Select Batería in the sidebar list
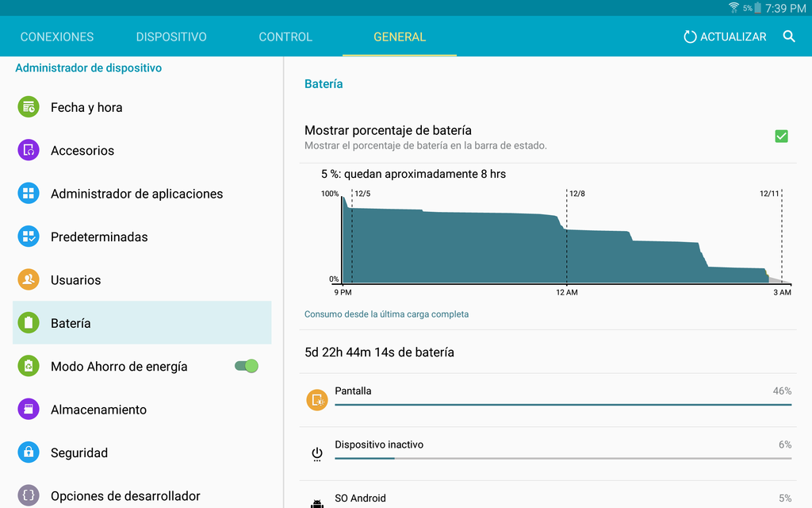Screen dimensions: 812x508 click(x=142, y=323)
